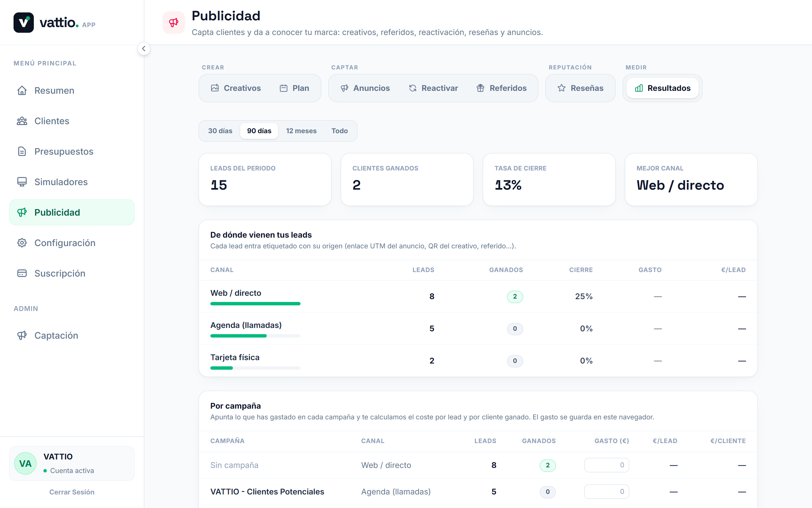This screenshot has width=812, height=508.
Task: Open the Reseñas tab
Action: (581, 88)
